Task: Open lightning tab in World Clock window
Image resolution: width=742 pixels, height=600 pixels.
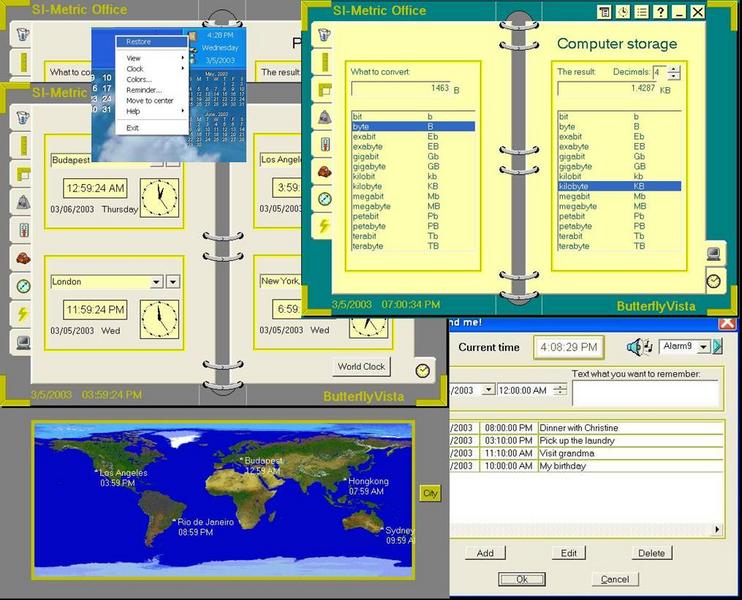Action: pos(22,314)
